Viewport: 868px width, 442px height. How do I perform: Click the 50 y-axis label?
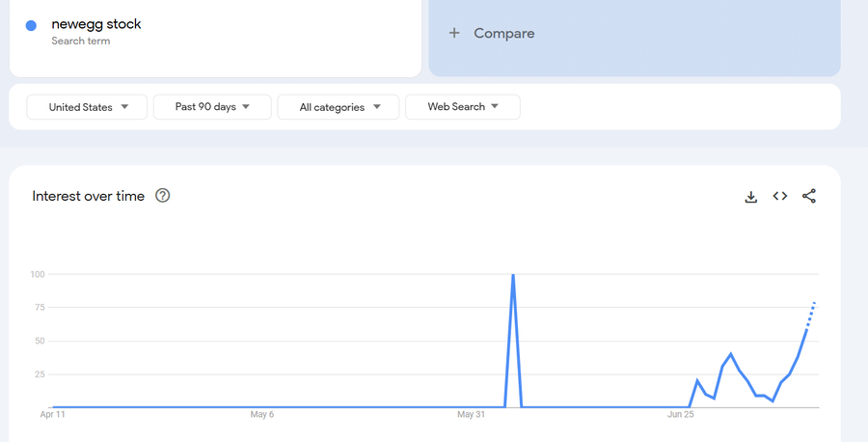tap(41, 342)
